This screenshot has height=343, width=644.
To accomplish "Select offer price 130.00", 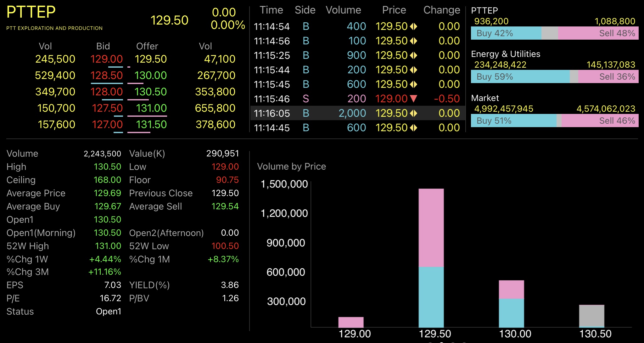I will (x=151, y=76).
